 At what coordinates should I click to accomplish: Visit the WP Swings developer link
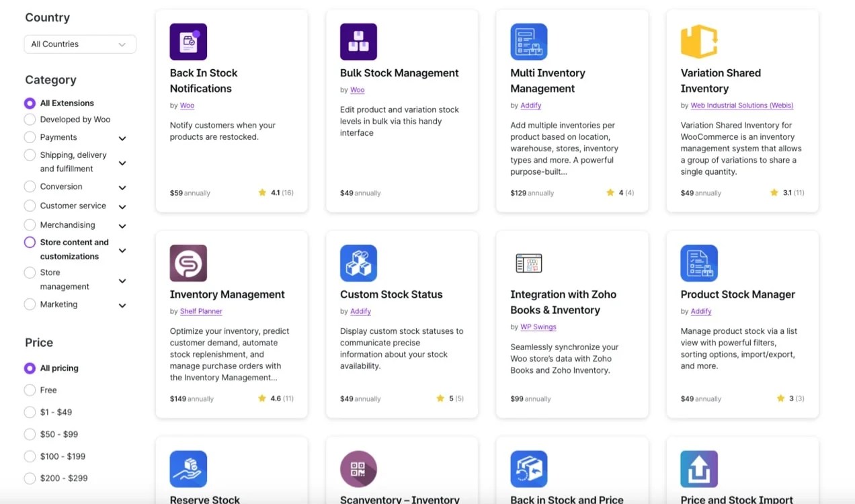click(538, 327)
